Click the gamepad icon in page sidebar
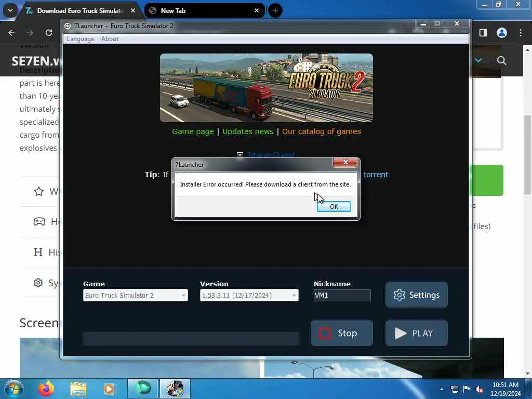Screen dimensions: 532x399 [x=39, y=221]
